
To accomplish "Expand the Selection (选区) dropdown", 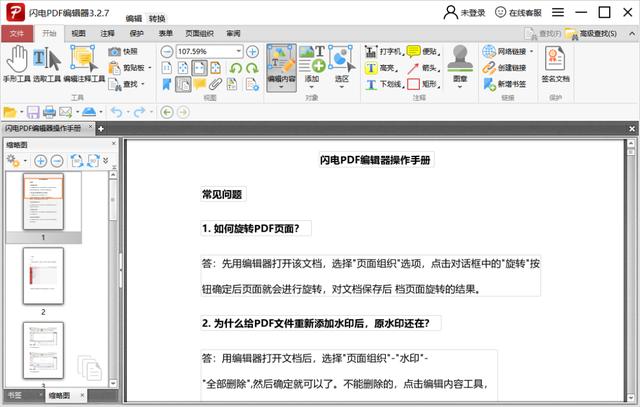I will click(342, 87).
